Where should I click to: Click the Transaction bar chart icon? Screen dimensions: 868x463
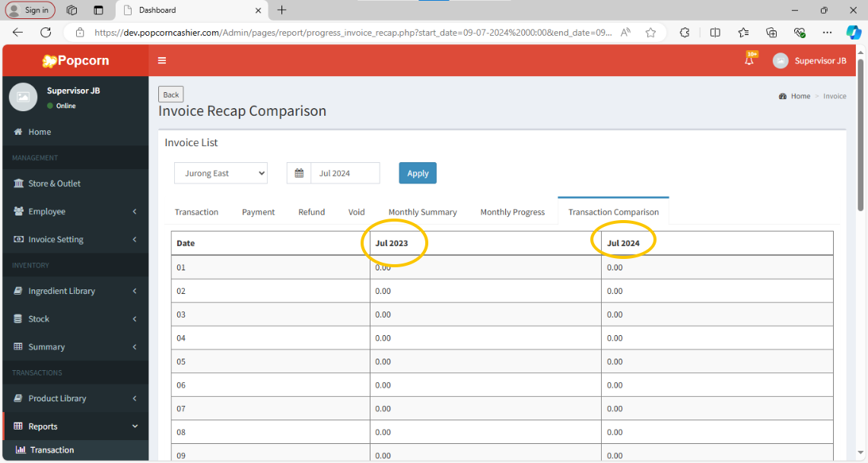pos(21,450)
